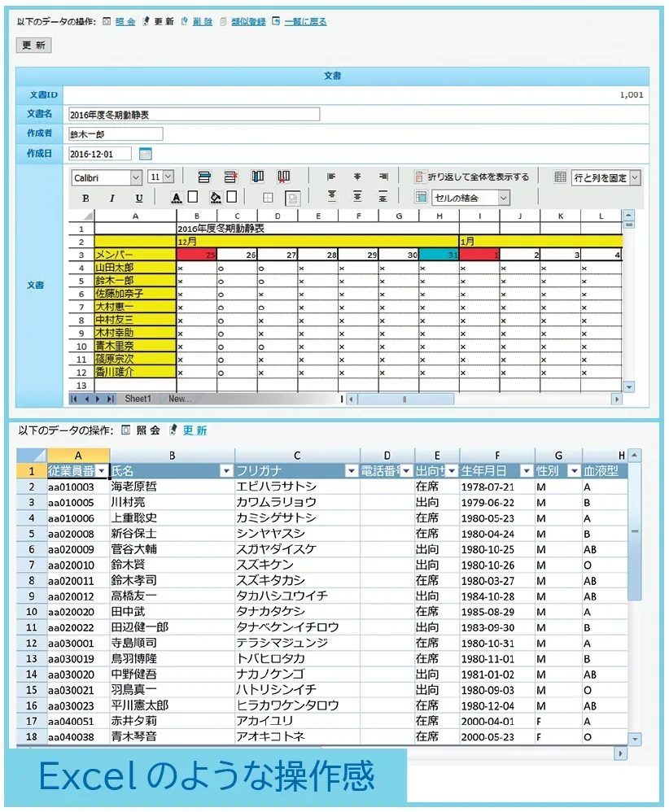Click the fill color swatch box
Image resolution: width=669 pixels, height=812 pixels.
click(x=232, y=197)
